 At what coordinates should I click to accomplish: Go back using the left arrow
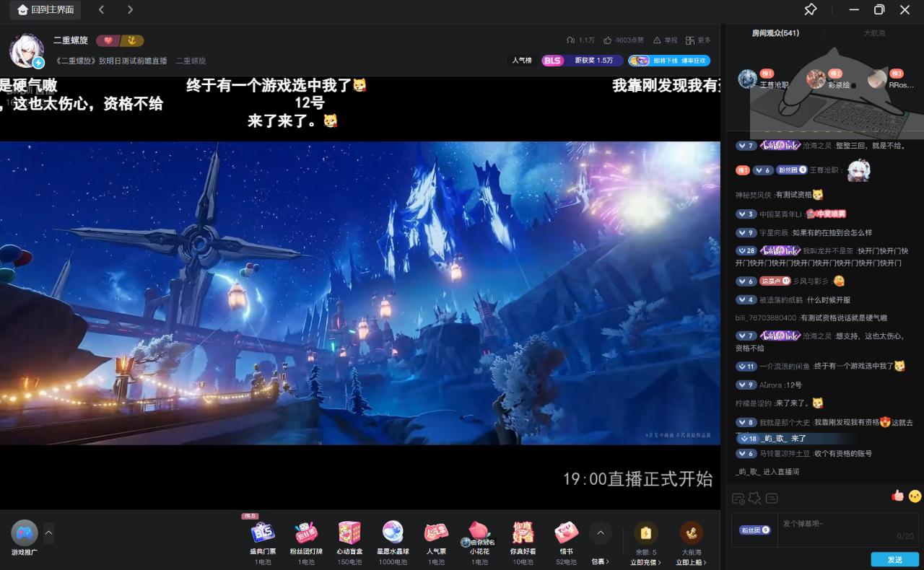point(101,10)
